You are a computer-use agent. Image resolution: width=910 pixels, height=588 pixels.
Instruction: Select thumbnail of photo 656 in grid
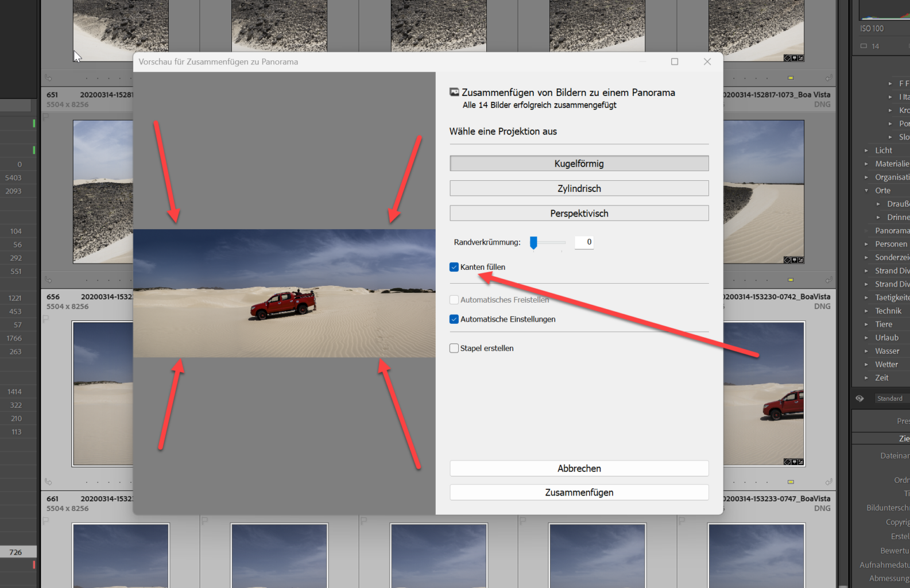pyautogui.click(x=103, y=394)
